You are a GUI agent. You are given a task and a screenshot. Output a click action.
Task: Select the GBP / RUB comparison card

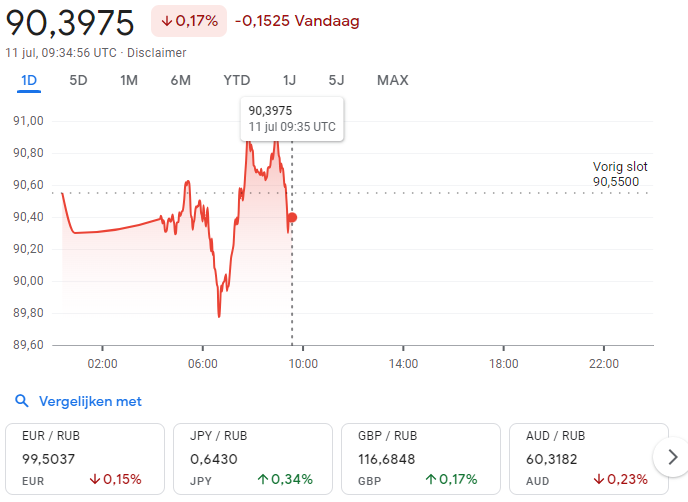click(421, 458)
